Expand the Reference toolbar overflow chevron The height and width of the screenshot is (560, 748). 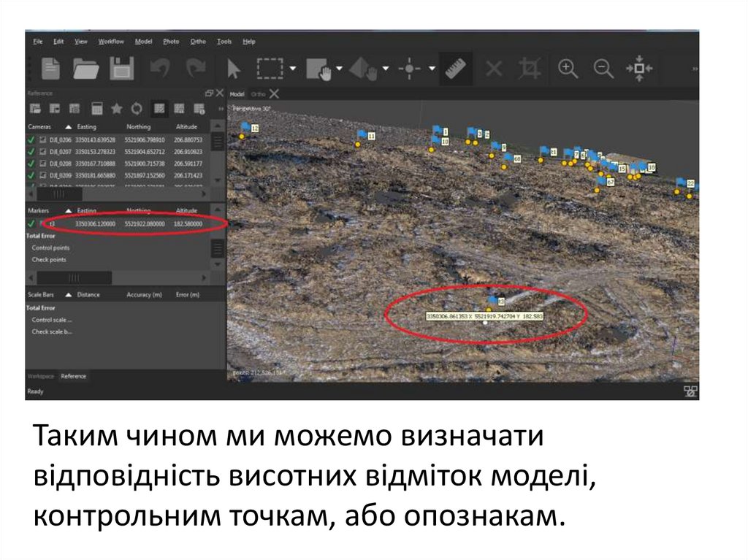(221, 109)
